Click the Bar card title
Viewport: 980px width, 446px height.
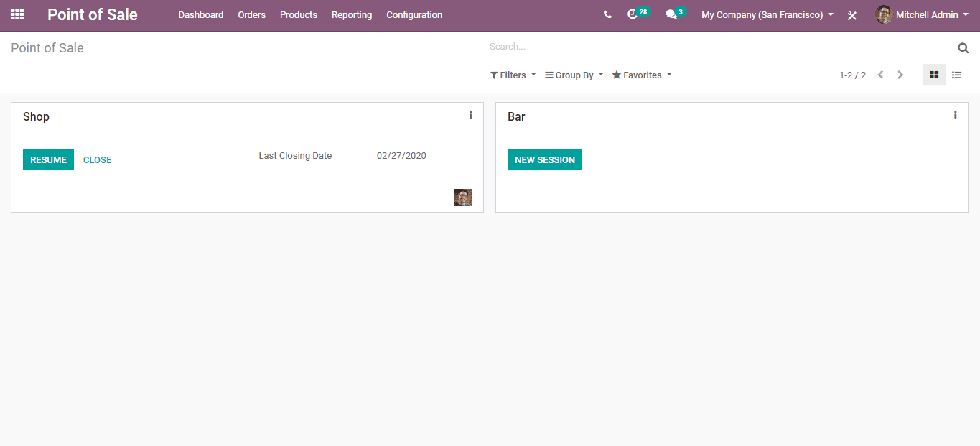(x=516, y=116)
